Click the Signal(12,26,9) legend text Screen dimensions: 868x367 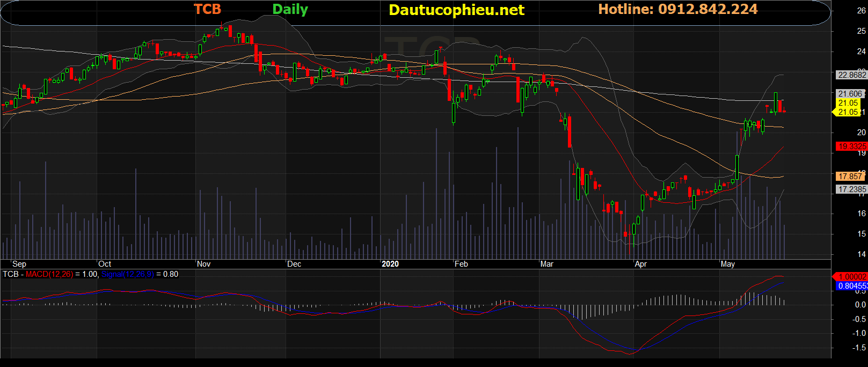point(128,274)
